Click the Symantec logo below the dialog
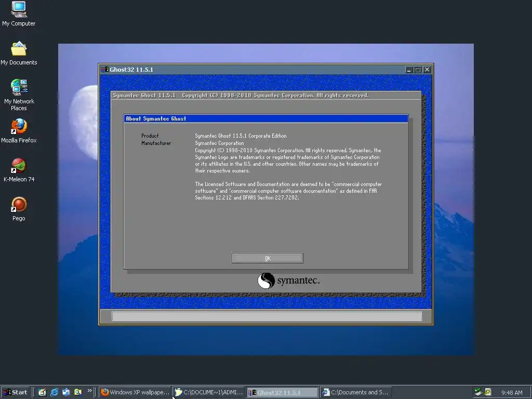 (x=288, y=281)
